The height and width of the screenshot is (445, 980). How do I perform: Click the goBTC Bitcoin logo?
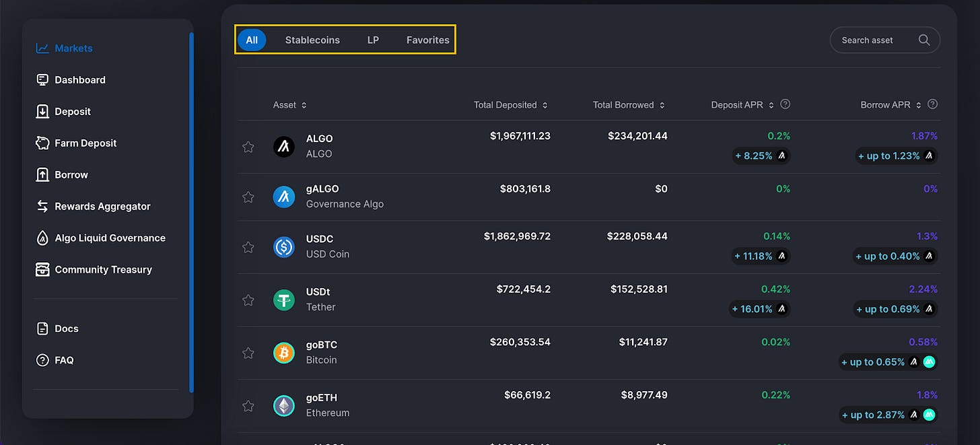[x=284, y=353]
